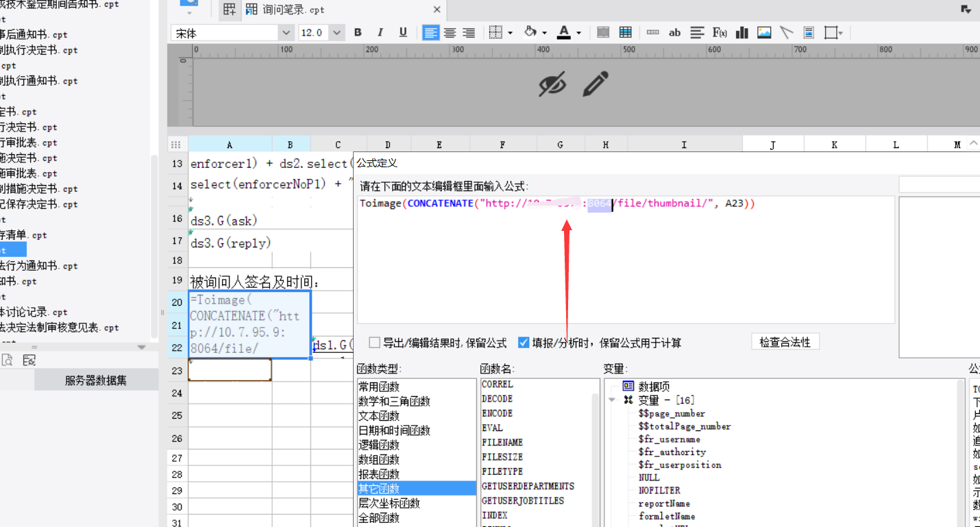The height and width of the screenshot is (527, 980).
Task: Collapse the 变量 - [16] tree node
Action: click(612, 400)
